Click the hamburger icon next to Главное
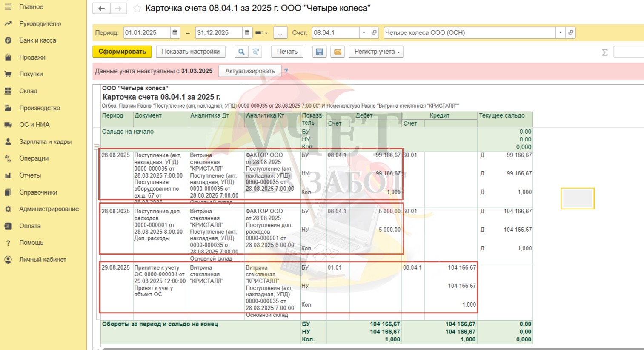Image resolution: width=644 pixels, height=350 pixels. click(x=8, y=7)
